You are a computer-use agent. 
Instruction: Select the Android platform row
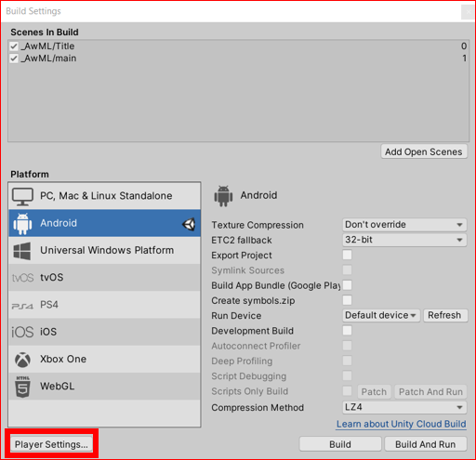coord(105,223)
